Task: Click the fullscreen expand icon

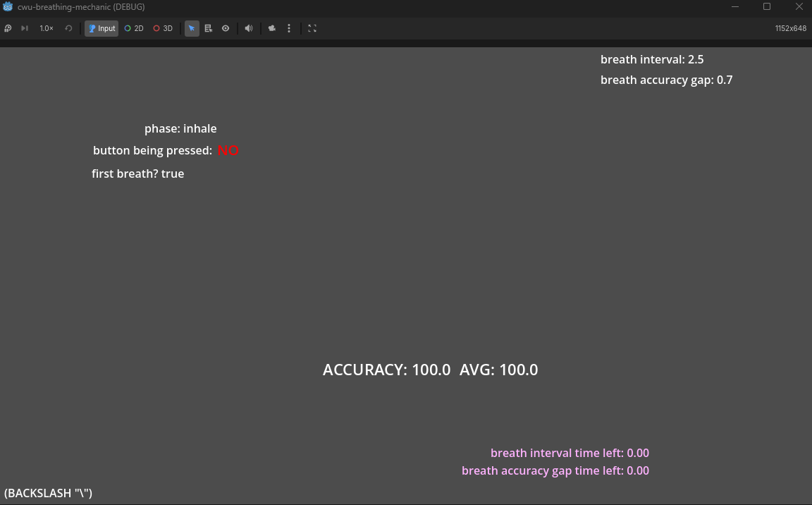Action: coord(312,28)
